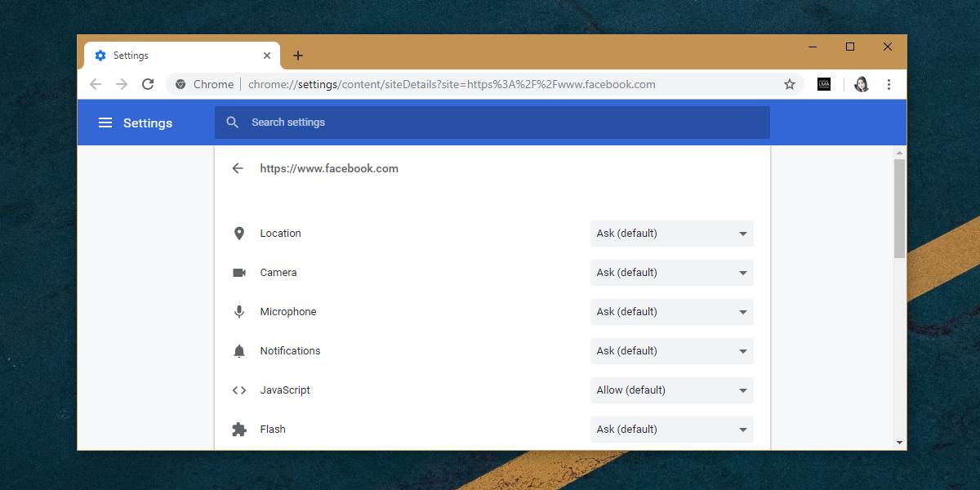Open the LMA extension icon

(x=824, y=84)
